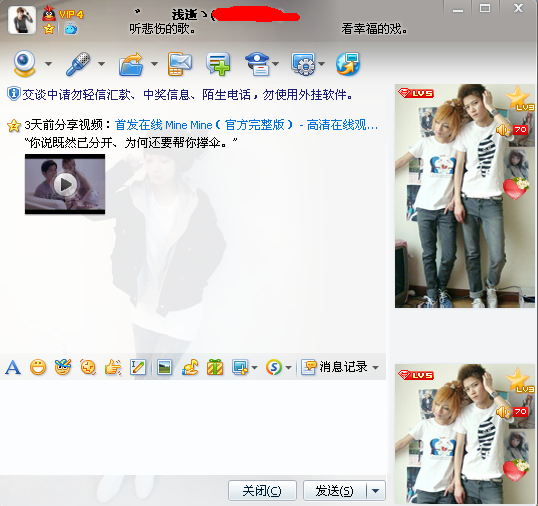Send a window shake icon
The image size is (538, 506).
click(88, 367)
